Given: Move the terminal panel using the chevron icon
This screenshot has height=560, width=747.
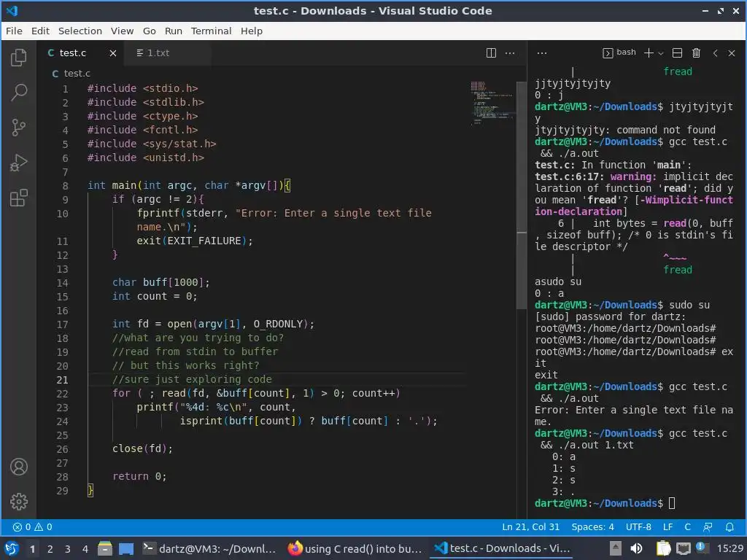Looking at the screenshot, I should click(x=715, y=52).
